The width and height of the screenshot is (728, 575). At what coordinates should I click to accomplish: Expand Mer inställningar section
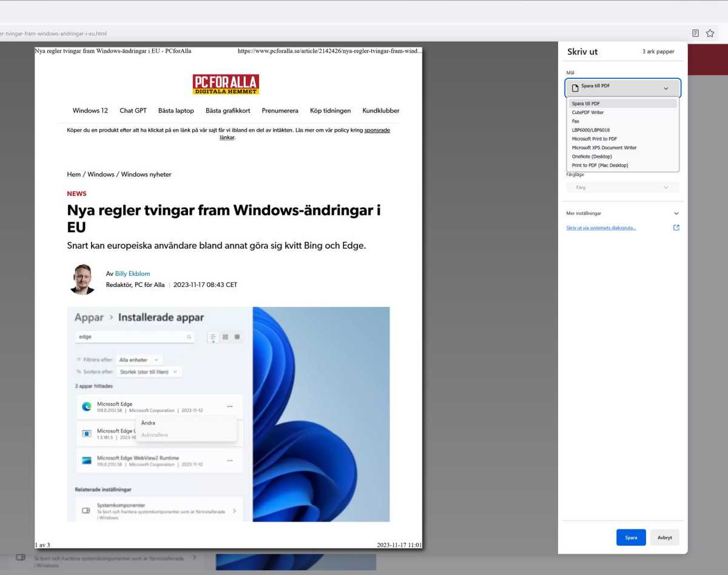coord(622,214)
